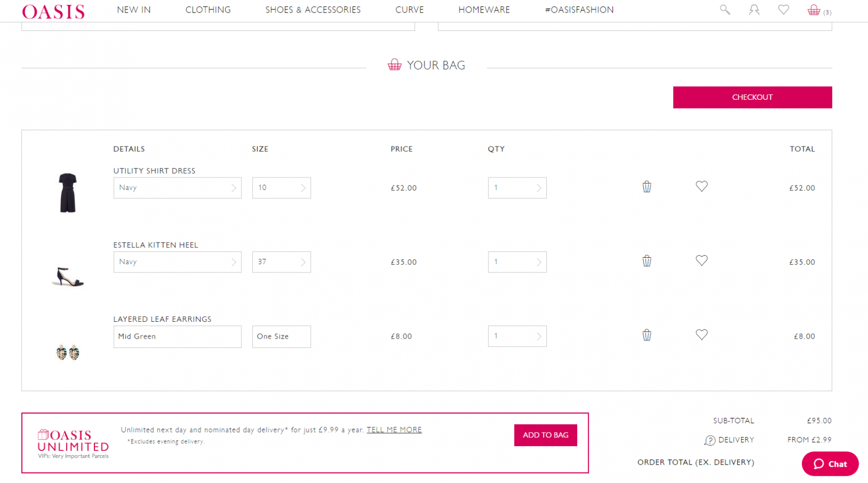The width and height of the screenshot is (868, 483).
Task: Save Utility Shirt Dress to wishlist heart
Action: 701,186
